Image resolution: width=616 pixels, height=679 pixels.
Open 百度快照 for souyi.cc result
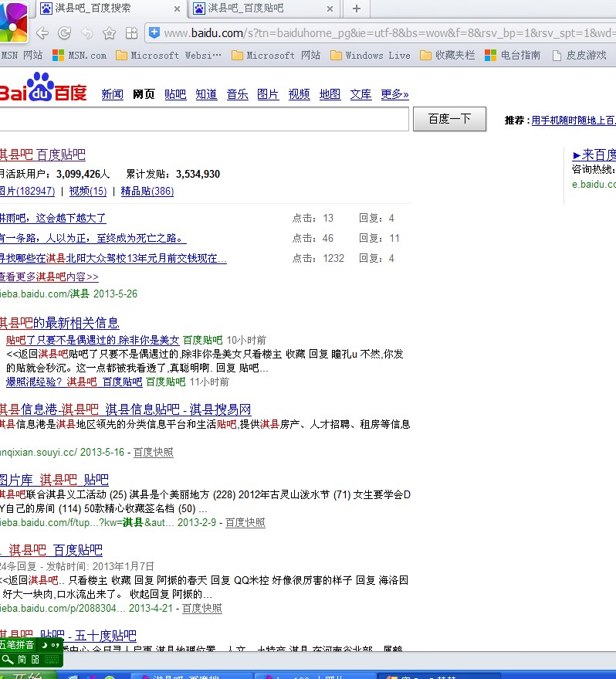coord(153,452)
